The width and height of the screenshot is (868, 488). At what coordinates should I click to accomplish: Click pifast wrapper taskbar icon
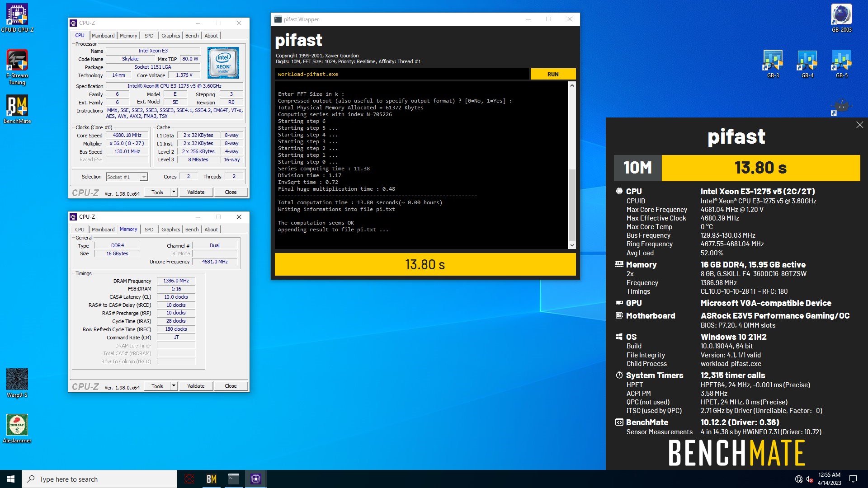233,479
